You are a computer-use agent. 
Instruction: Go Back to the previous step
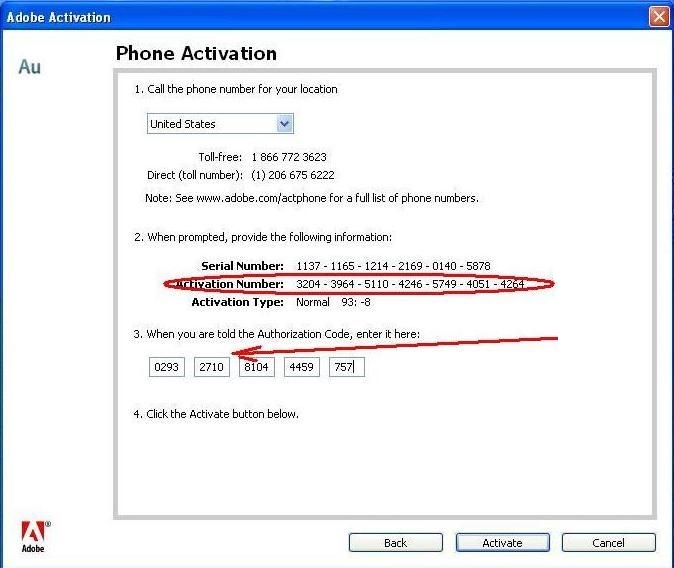[395, 543]
